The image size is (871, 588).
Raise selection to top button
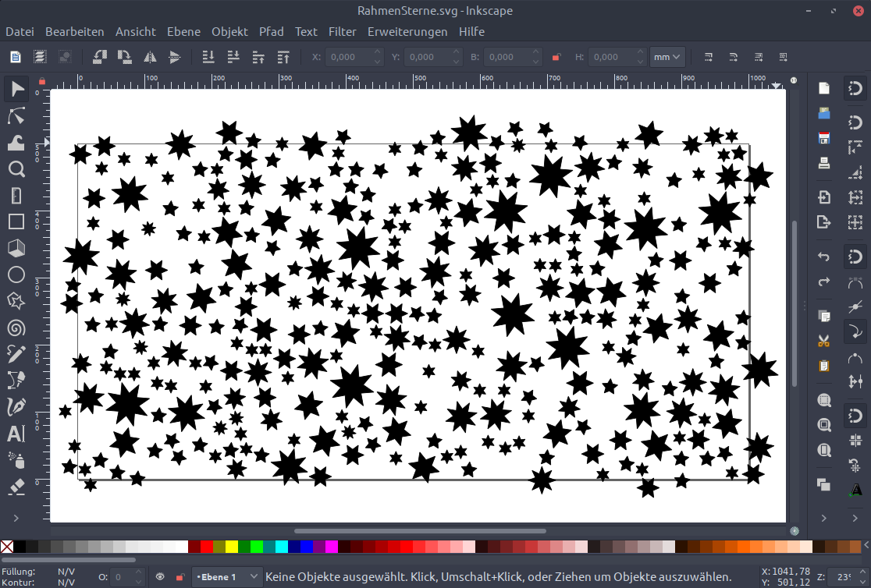tap(283, 57)
